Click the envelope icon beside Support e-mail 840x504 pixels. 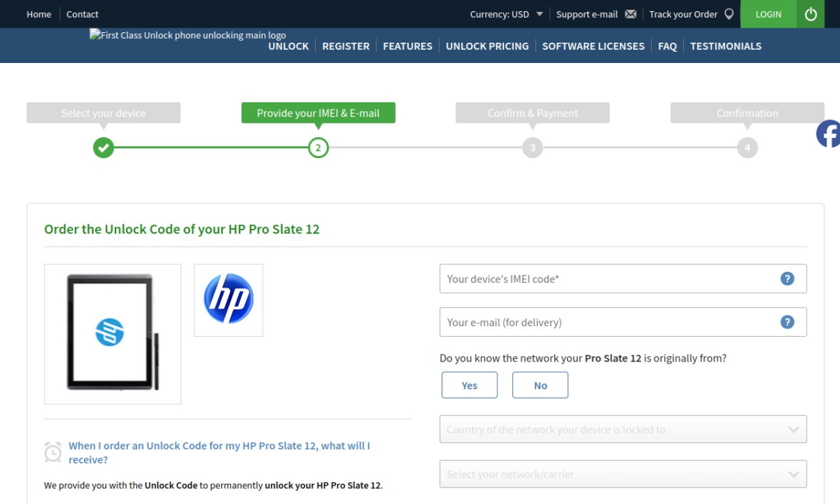point(631,14)
